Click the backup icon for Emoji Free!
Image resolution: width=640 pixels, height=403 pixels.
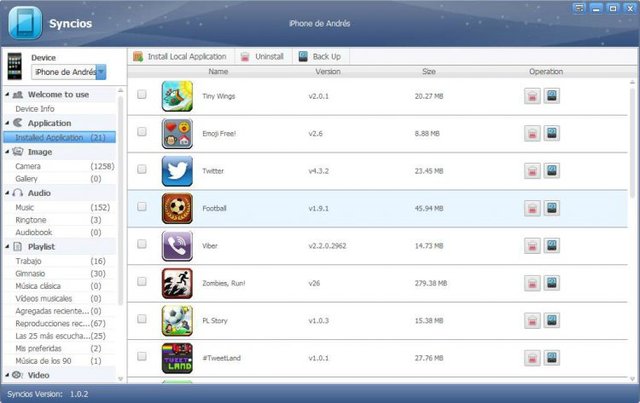click(551, 133)
